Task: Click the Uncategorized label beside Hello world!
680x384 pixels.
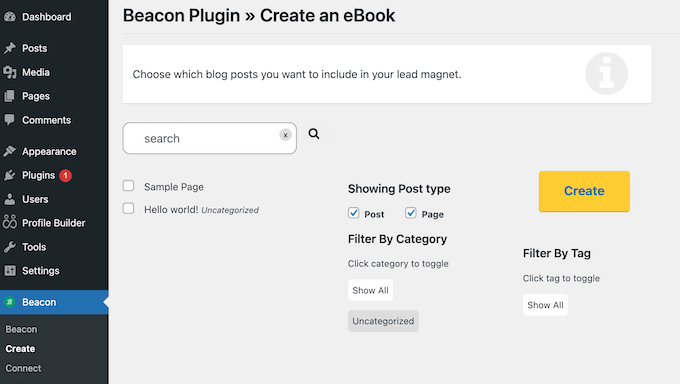Action: [230, 210]
